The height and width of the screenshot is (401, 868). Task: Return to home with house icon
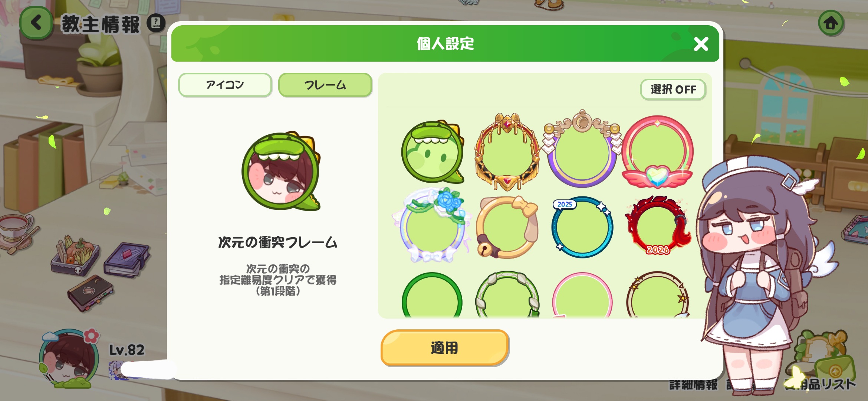point(831,23)
